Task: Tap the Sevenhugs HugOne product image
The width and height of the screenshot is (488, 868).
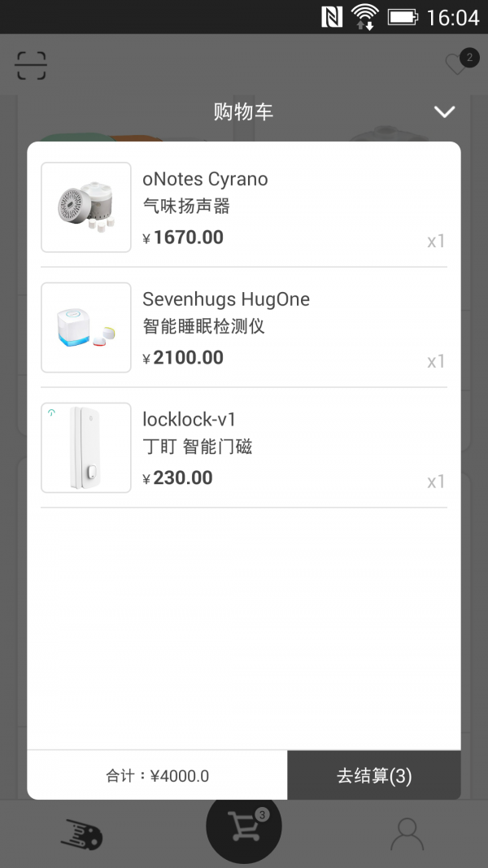Action: pos(86,328)
